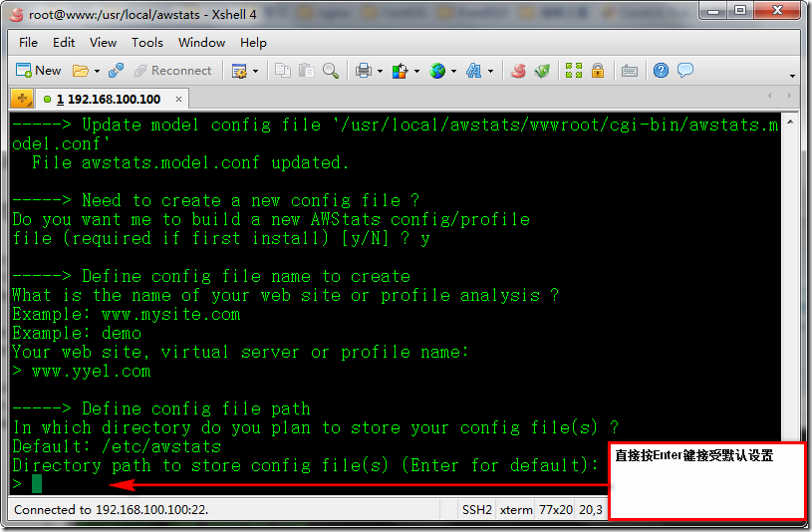Expand the Properties dropdown arrow
812x532 pixels.
255,71
